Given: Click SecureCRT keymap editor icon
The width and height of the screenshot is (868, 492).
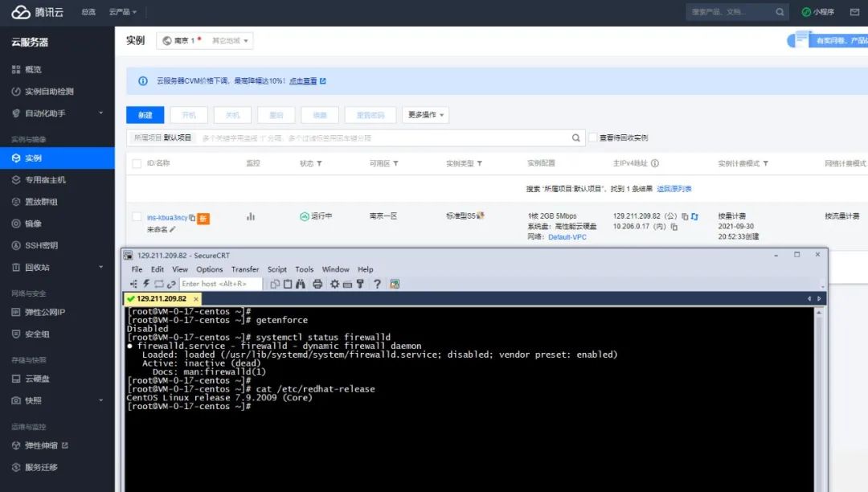Looking at the screenshot, I should click(x=347, y=284).
